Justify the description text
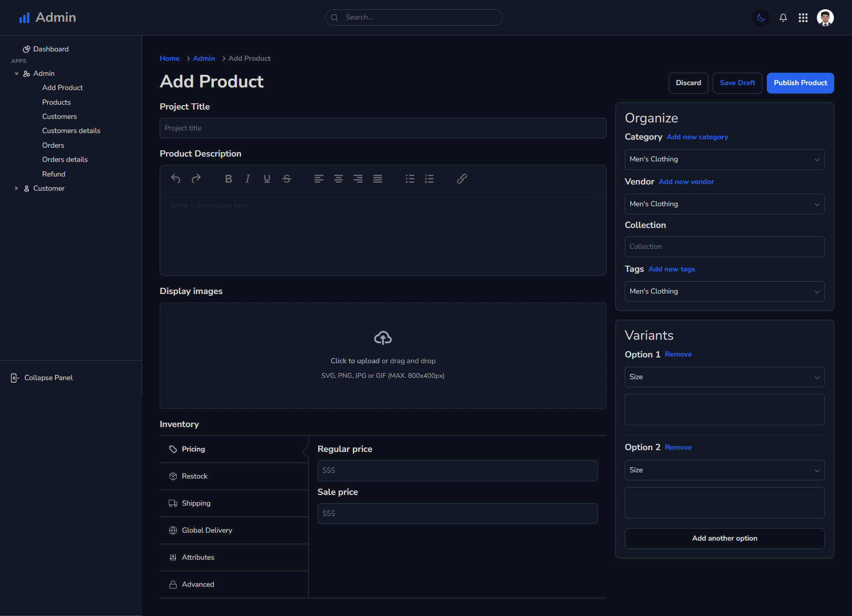The width and height of the screenshot is (852, 616). click(378, 179)
